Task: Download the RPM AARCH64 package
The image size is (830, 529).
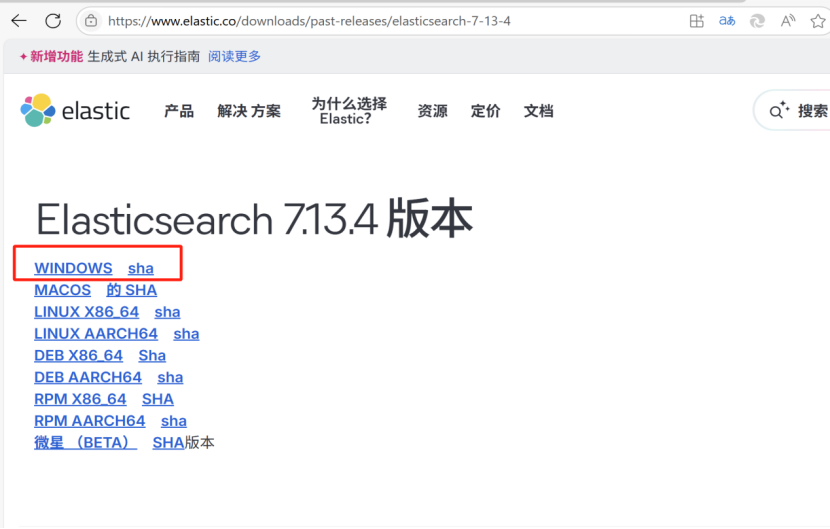Action: click(x=89, y=420)
